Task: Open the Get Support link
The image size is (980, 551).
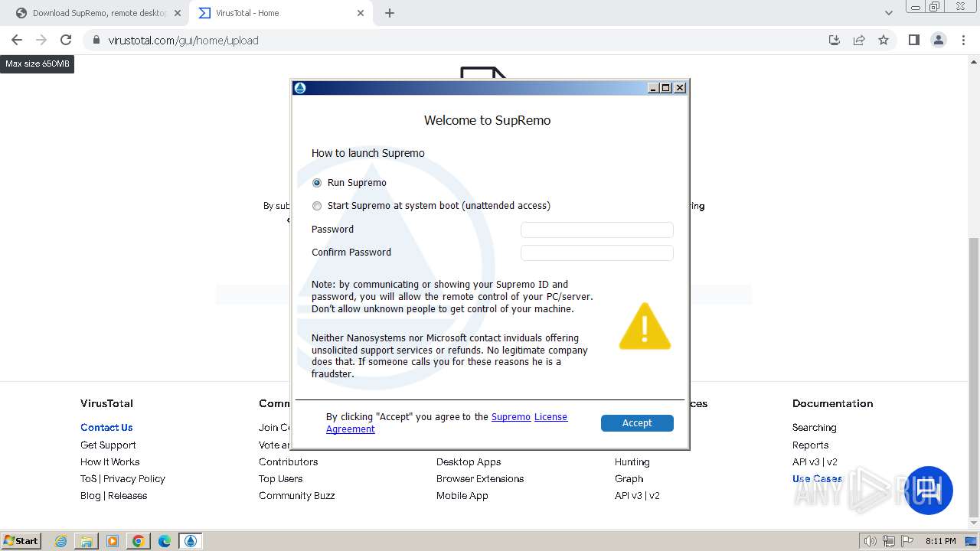Action: (x=108, y=445)
